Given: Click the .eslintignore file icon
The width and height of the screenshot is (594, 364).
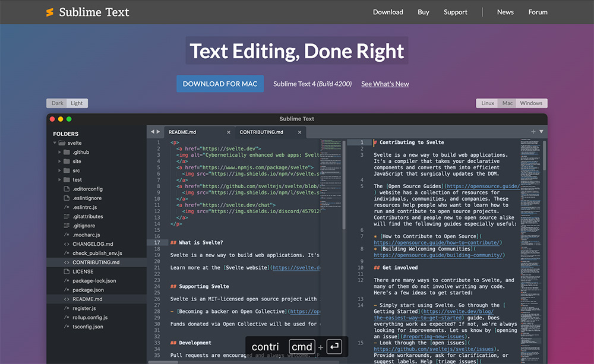Looking at the screenshot, I should pyautogui.click(x=67, y=198).
